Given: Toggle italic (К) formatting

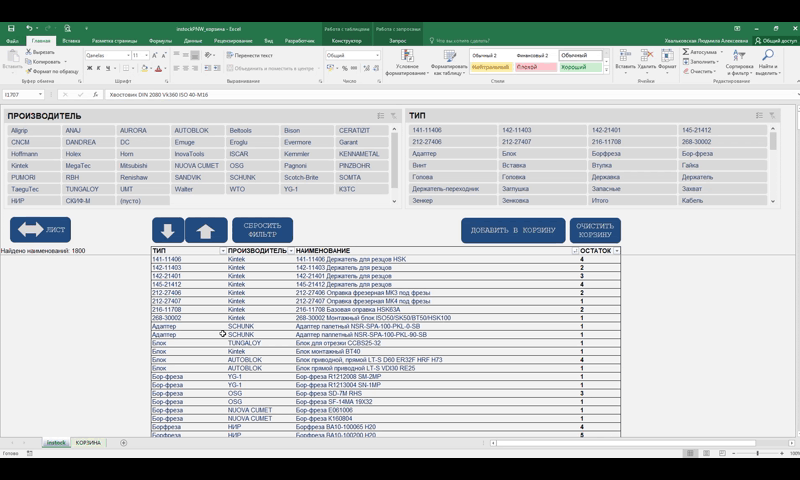Looking at the screenshot, I should [x=98, y=68].
